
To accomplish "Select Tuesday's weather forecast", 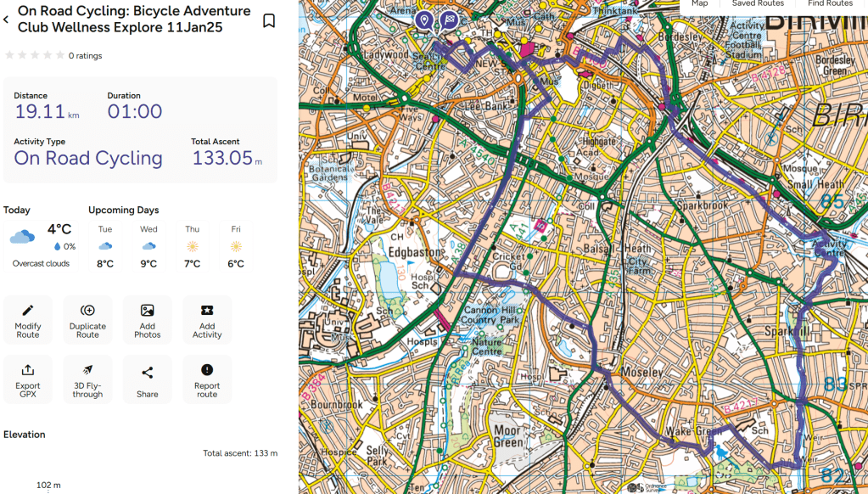I will click(105, 247).
